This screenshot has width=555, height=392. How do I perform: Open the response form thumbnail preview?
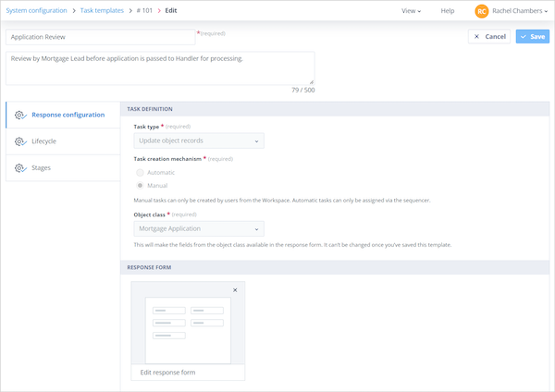coord(188,330)
